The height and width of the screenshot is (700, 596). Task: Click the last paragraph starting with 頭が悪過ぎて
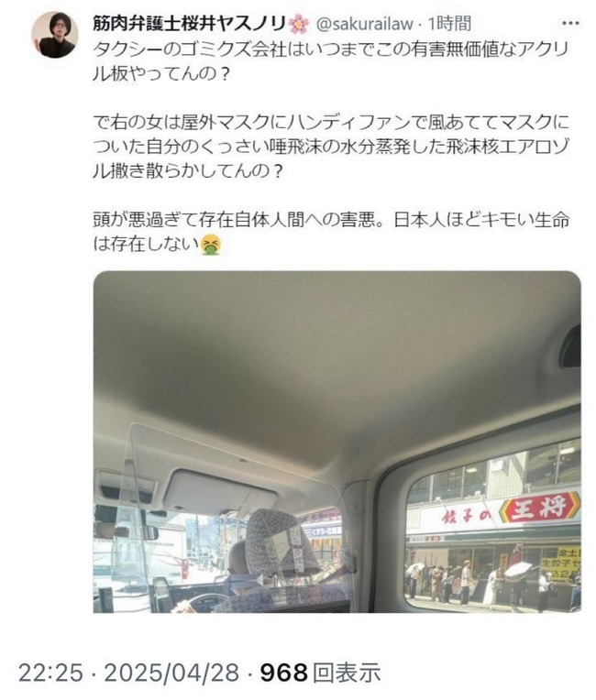coord(331,232)
